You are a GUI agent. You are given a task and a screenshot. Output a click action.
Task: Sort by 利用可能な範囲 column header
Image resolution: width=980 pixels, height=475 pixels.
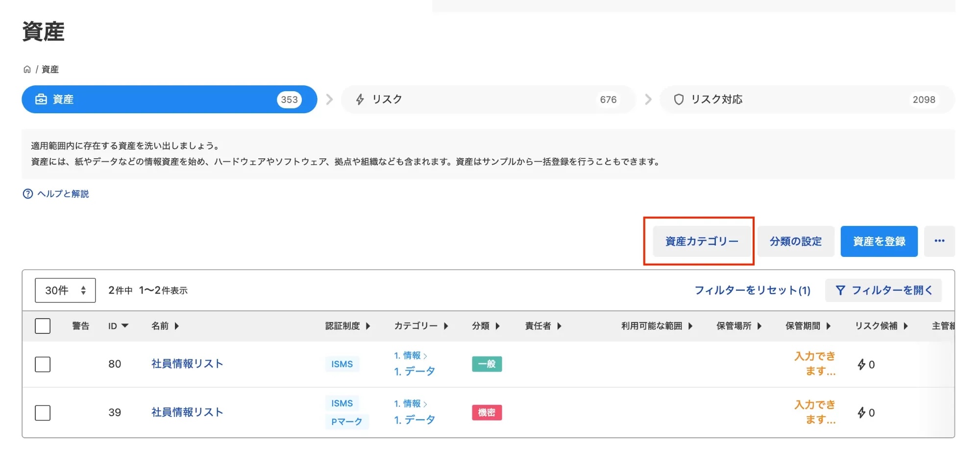[657, 326]
